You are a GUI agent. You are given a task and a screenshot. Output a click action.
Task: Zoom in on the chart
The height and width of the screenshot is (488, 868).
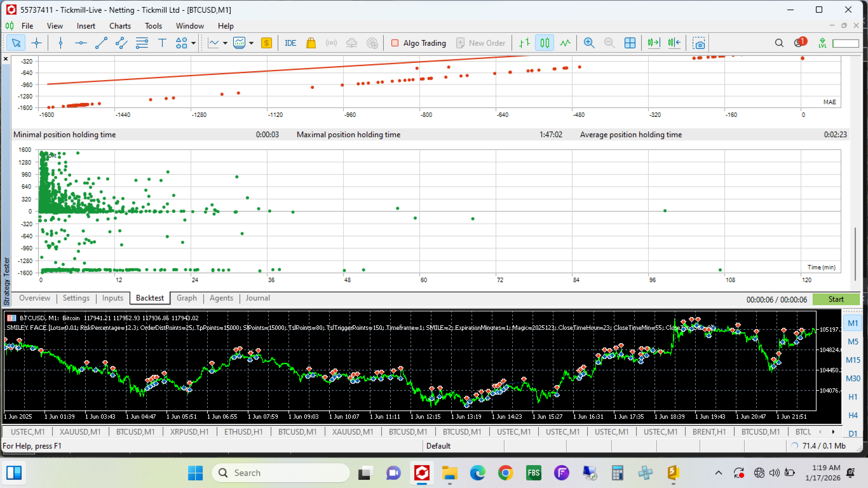pos(589,43)
